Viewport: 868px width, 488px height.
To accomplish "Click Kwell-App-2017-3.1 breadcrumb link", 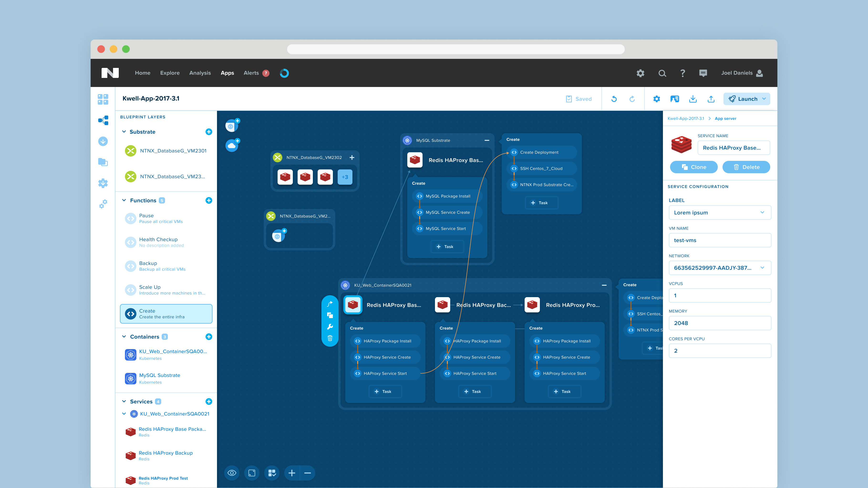I will click(685, 119).
